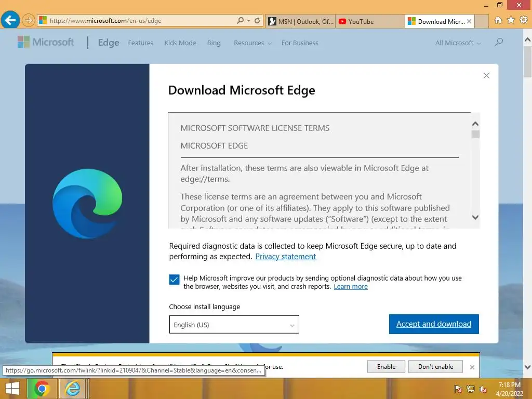Screen dimensions: 532x399
Task: Click the page scroll down arrow
Action: (528, 367)
